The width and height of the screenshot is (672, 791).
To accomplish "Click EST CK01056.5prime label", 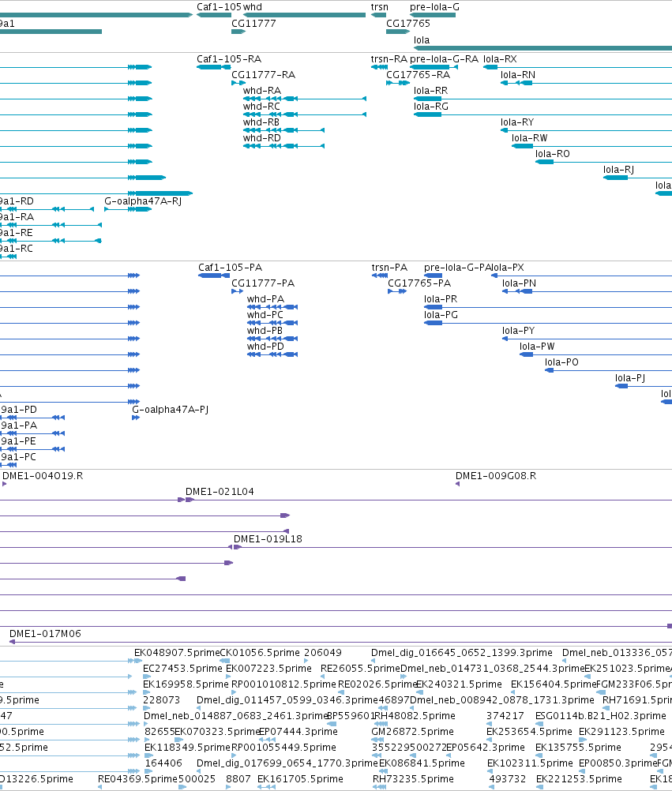I will (260, 653).
